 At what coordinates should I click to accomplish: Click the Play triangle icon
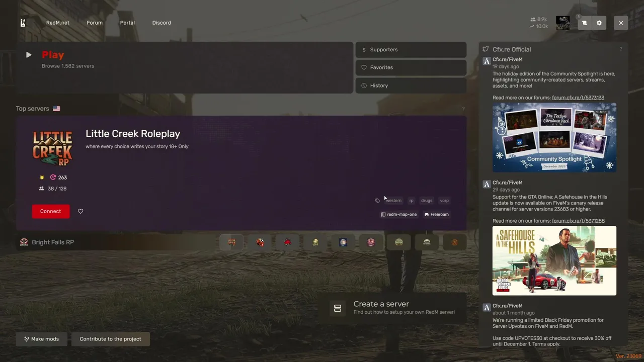pyautogui.click(x=29, y=55)
